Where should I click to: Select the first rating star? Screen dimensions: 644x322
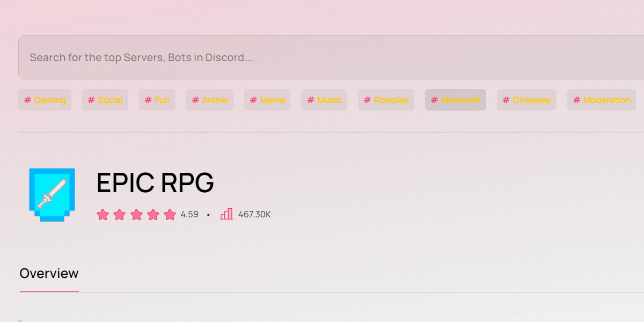[x=103, y=214]
